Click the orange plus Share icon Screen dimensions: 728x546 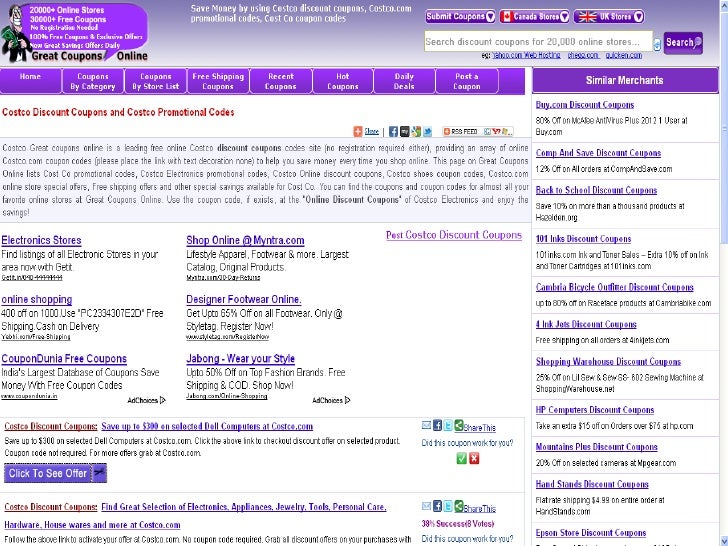tap(358, 132)
